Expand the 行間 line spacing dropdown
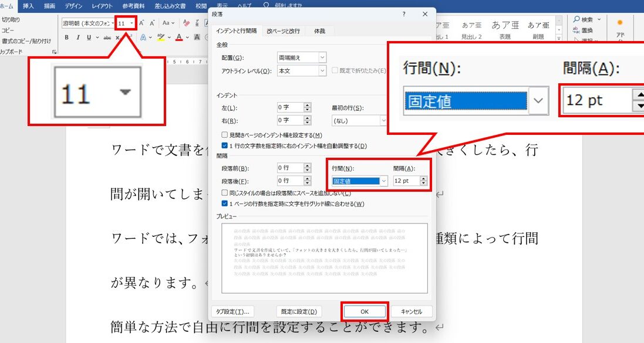 click(383, 181)
